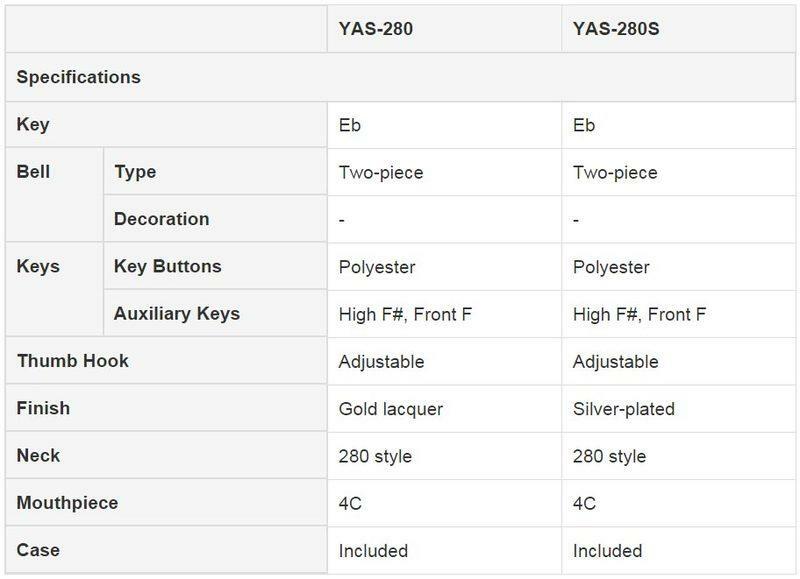
Task: Select YAS-280S Included case cell
Action: coord(608,551)
